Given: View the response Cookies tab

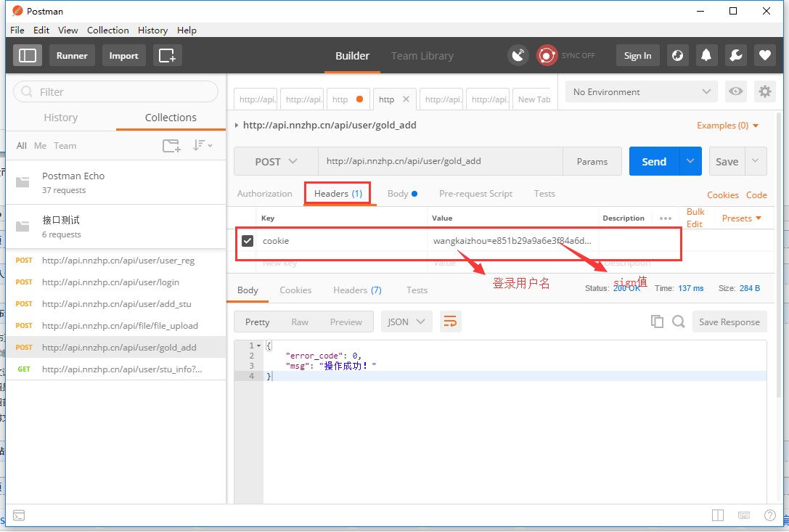Looking at the screenshot, I should [295, 290].
